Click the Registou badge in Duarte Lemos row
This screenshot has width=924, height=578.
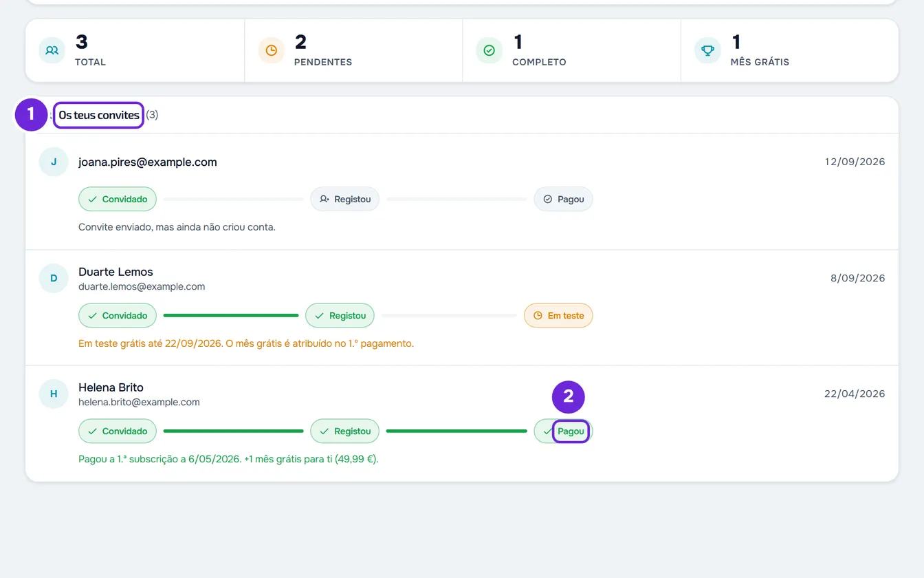coord(340,316)
